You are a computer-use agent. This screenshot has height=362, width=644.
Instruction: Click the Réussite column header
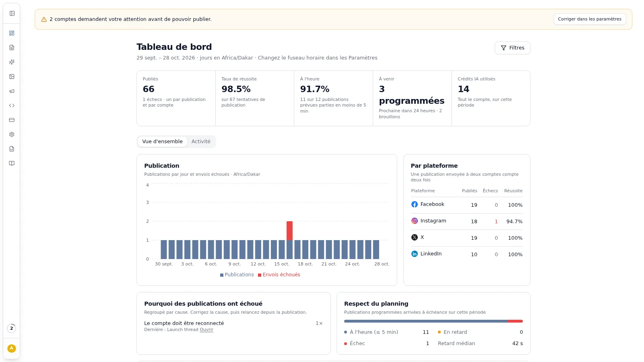(x=513, y=191)
